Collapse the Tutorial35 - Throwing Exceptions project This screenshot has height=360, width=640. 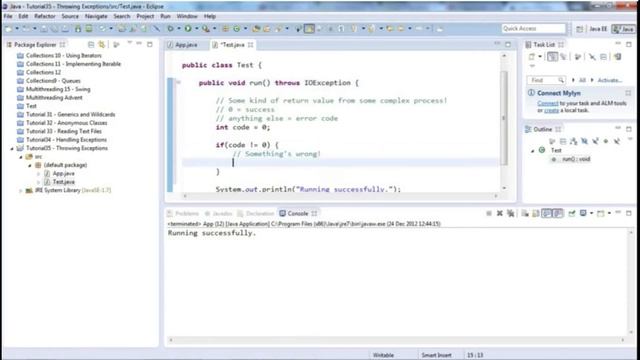pos(12,149)
